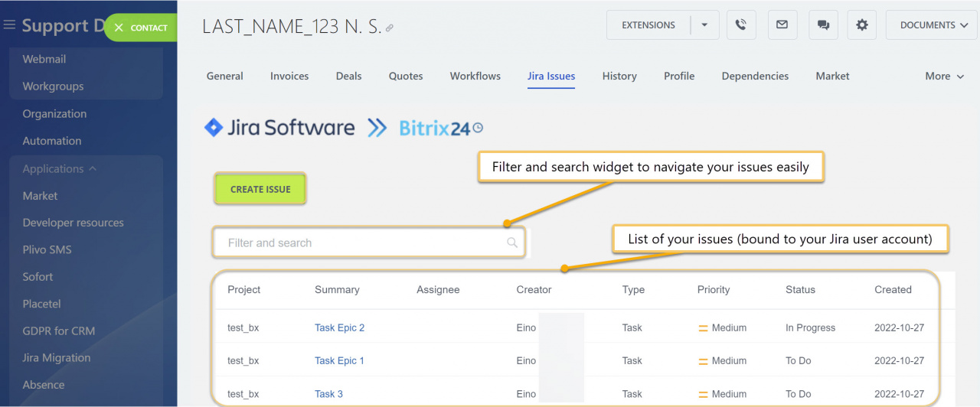The height and width of the screenshot is (407, 980).
Task: Open Organization in the sidebar
Action: [54, 113]
